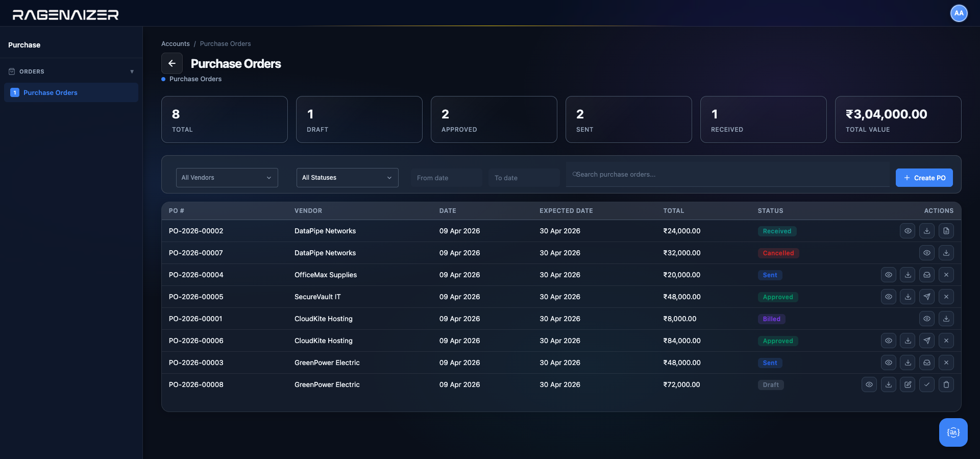Click the PO # column header
Viewport: 980px width, 459px height.
[177, 211]
